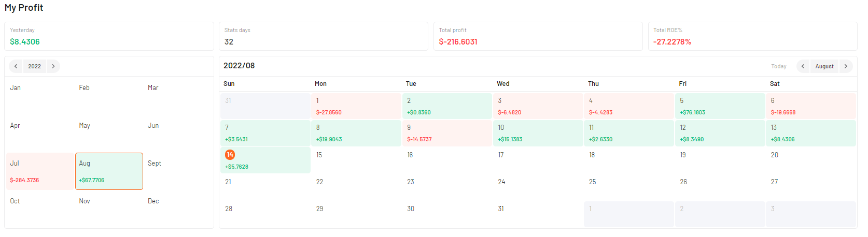Select day 13 showing +$8.4306

811,133
